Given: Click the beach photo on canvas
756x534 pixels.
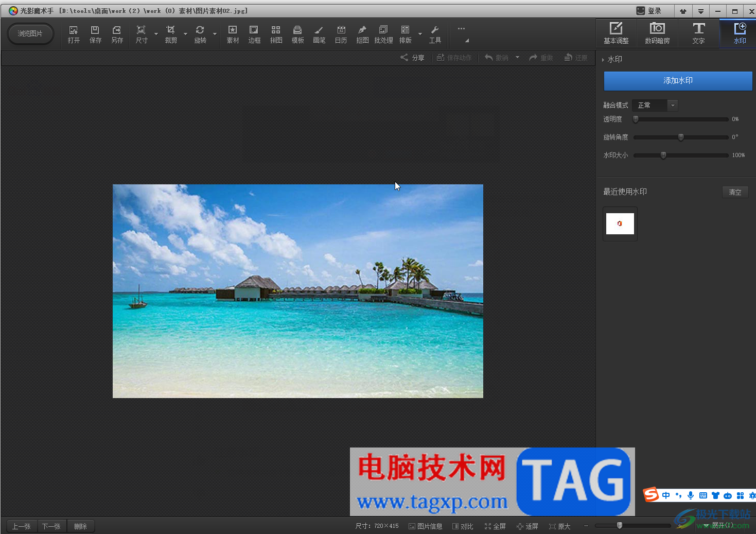Looking at the screenshot, I should (298, 291).
